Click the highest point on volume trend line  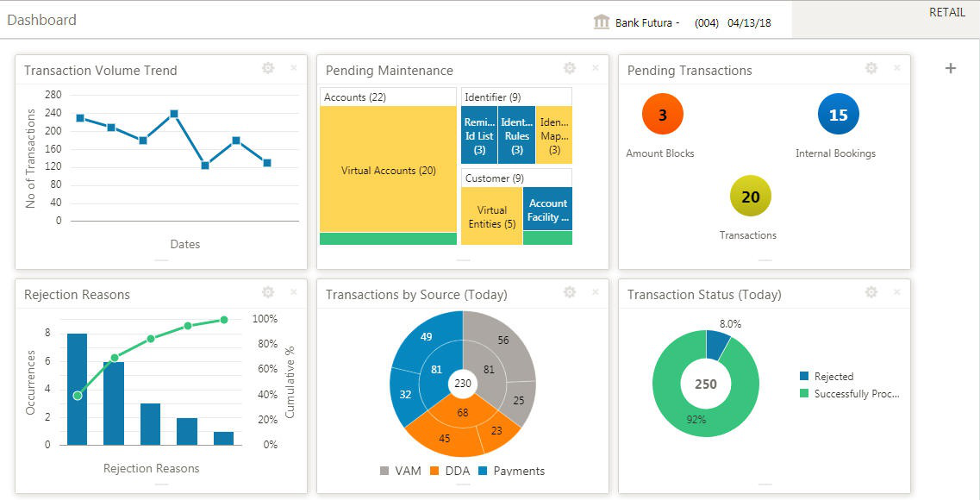tap(174, 114)
